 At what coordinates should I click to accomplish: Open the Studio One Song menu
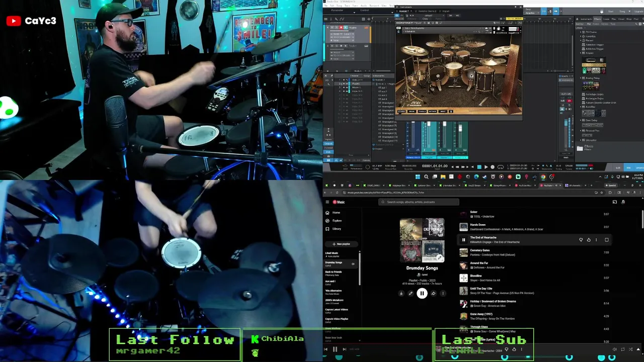coord(339,6)
